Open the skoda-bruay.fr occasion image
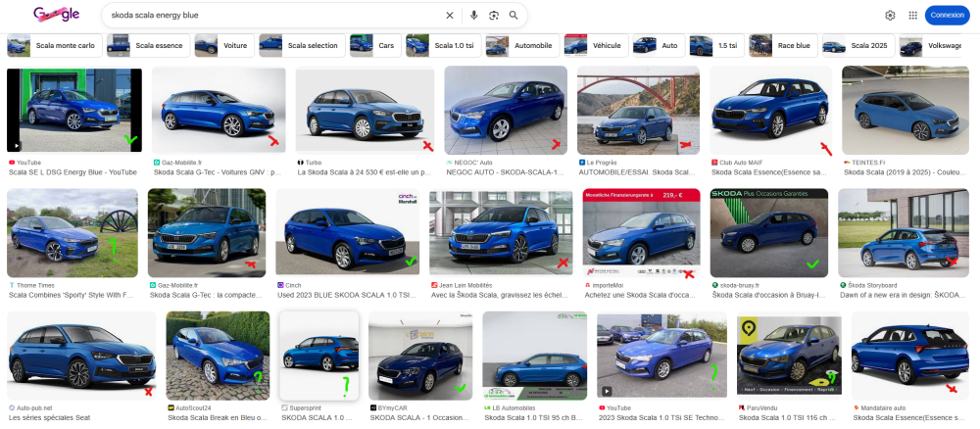 tap(768, 233)
